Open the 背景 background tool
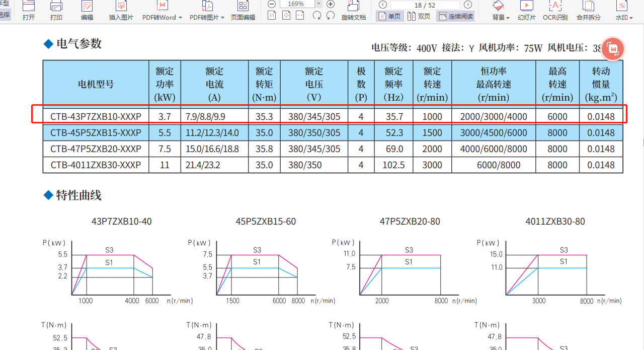Viewport: 644px width, 350px height. pyautogui.click(x=498, y=11)
